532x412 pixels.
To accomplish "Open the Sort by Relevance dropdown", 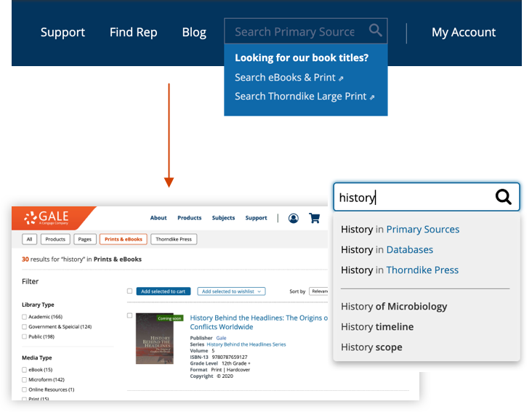I will 319,291.
